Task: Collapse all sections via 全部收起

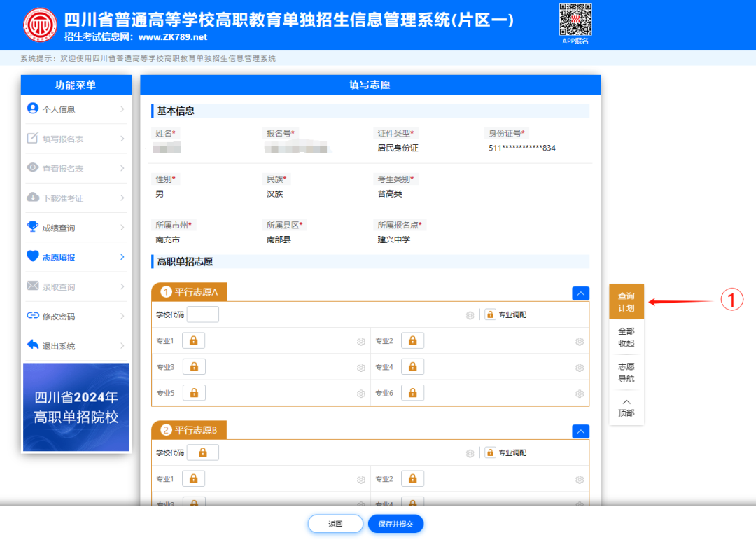Action: (626, 338)
